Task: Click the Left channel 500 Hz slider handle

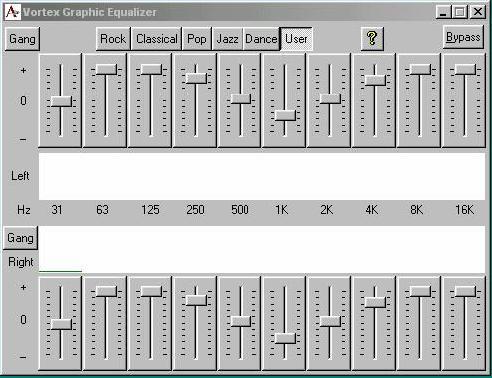Action: tap(241, 99)
